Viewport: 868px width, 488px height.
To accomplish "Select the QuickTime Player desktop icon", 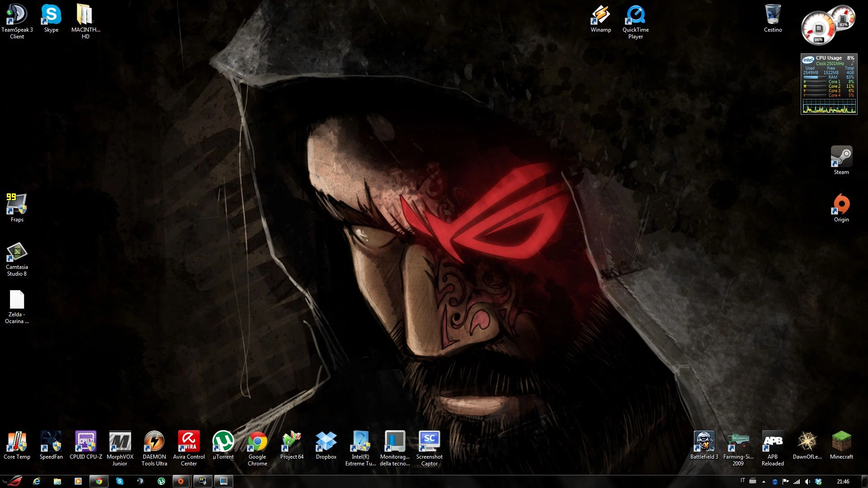I will pyautogui.click(x=635, y=21).
